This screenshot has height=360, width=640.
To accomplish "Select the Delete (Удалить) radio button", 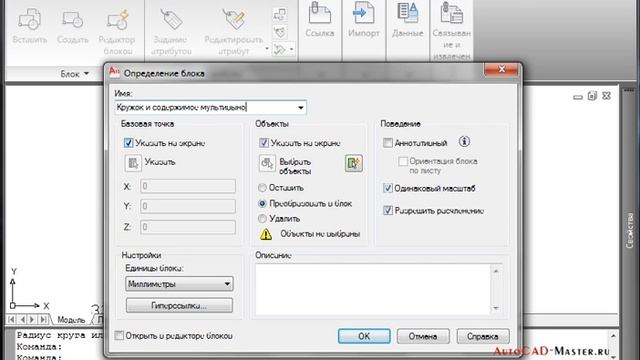I will tap(262, 218).
